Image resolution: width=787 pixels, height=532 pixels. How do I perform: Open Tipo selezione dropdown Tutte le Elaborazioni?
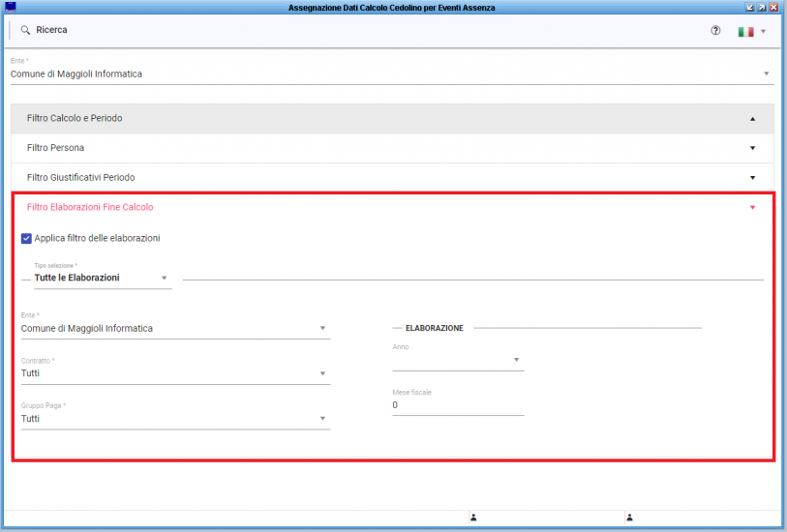tap(103, 278)
